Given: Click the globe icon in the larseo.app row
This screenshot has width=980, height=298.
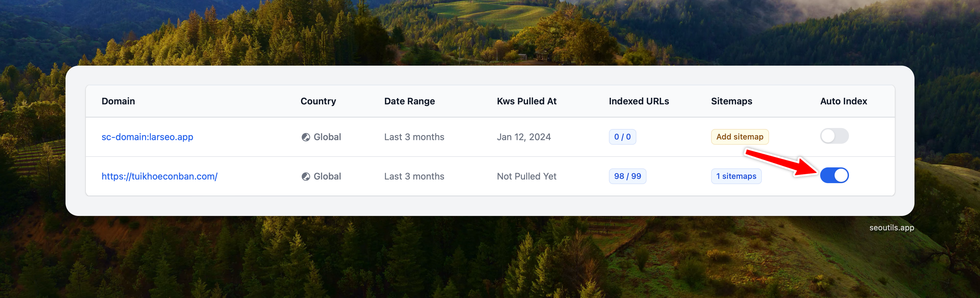Looking at the screenshot, I should point(306,137).
